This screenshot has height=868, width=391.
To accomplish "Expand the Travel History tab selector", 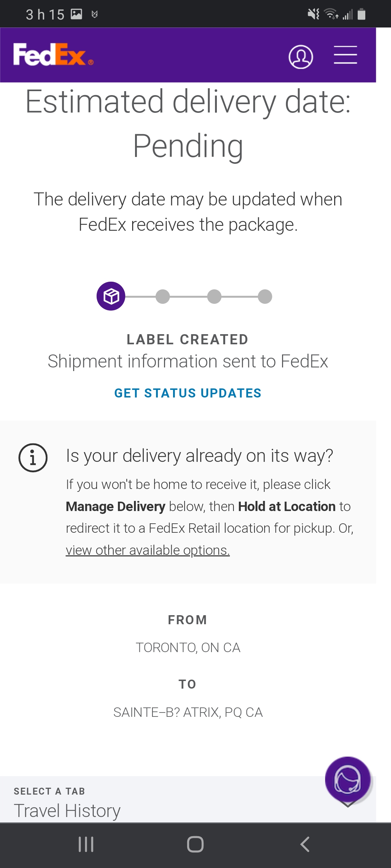I will (188, 800).
